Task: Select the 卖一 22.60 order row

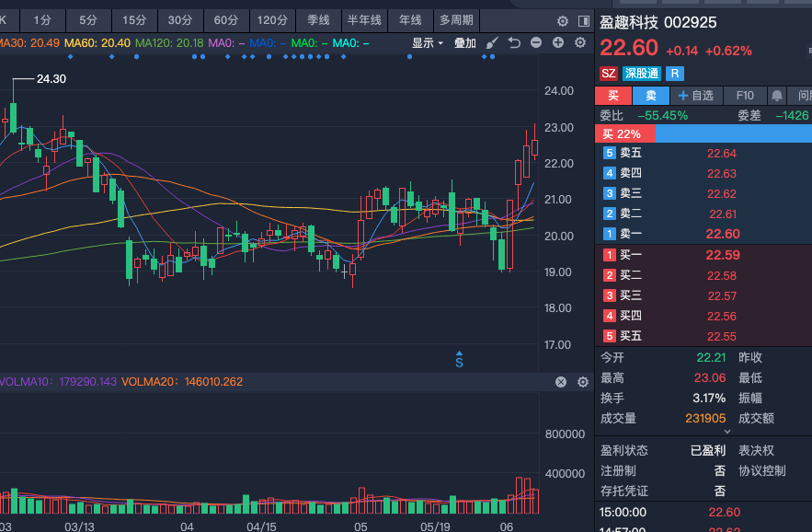Action: pyautogui.click(x=703, y=234)
